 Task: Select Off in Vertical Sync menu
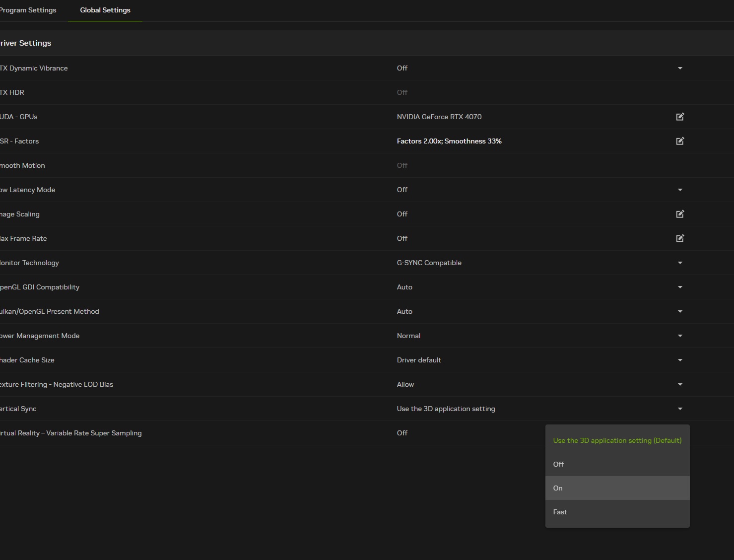coord(617,464)
